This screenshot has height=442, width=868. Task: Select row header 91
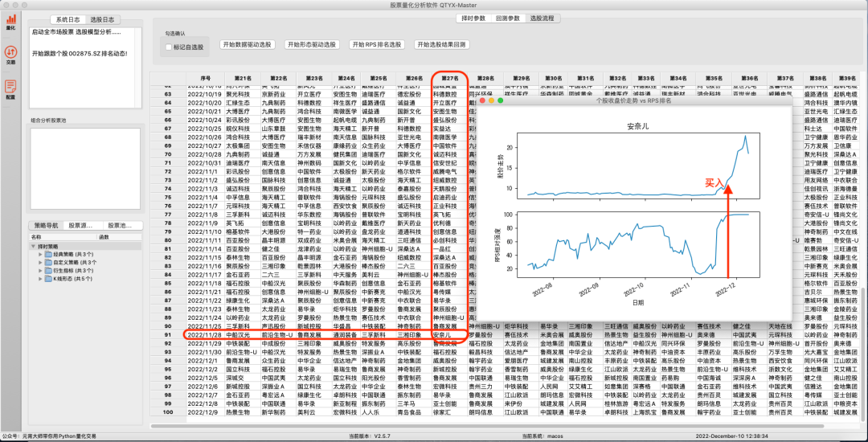[168, 335]
